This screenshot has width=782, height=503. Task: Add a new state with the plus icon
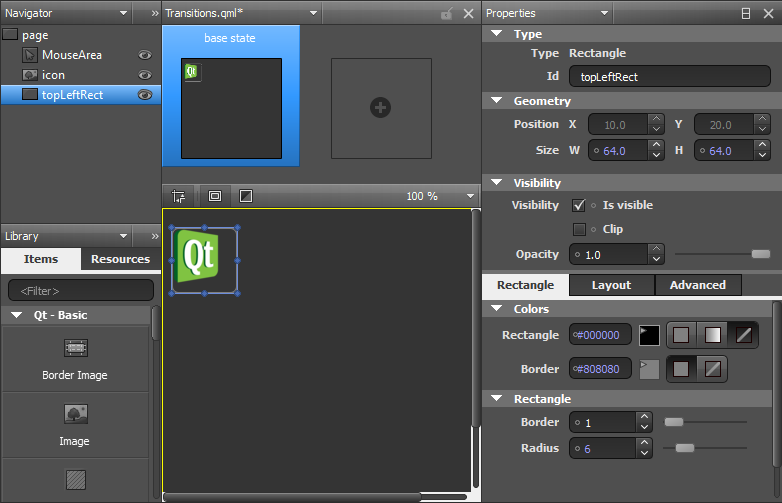click(x=380, y=108)
